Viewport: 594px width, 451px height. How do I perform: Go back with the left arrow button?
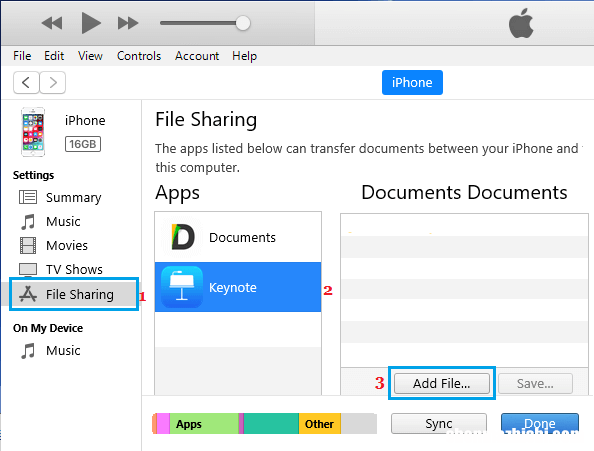[26, 82]
